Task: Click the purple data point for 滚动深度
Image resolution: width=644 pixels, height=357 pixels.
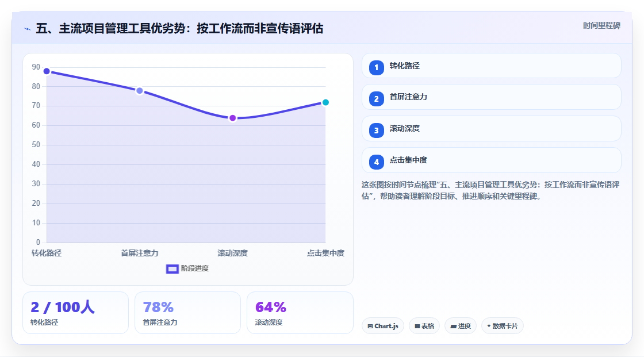Action: pos(233,118)
